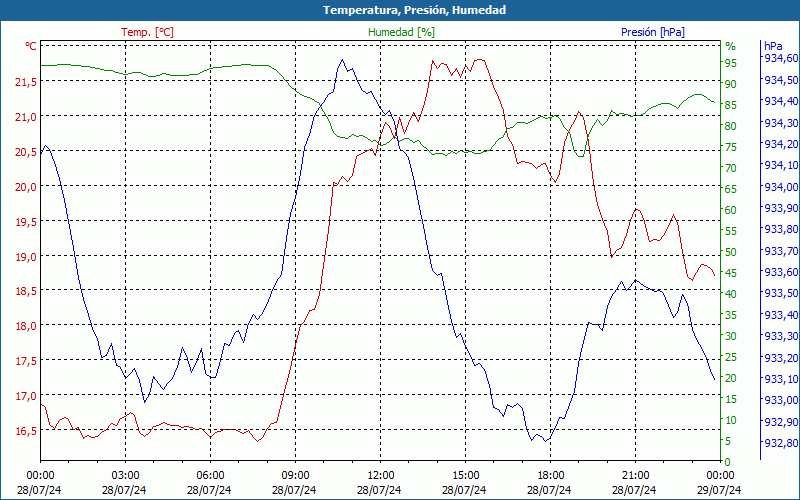
Task: Click the 933,50 pressure axis value
Action: 781,293
